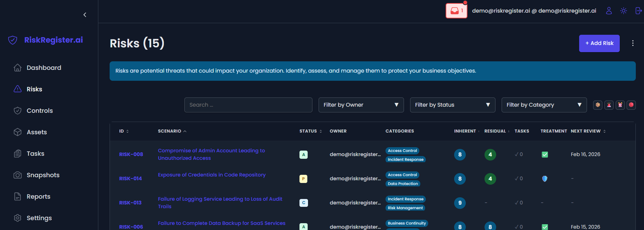Image resolution: width=644 pixels, height=230 pixels.
Task: Click the green residual score 4 badge for RISK-008
Action: click(x=490, y=155)
